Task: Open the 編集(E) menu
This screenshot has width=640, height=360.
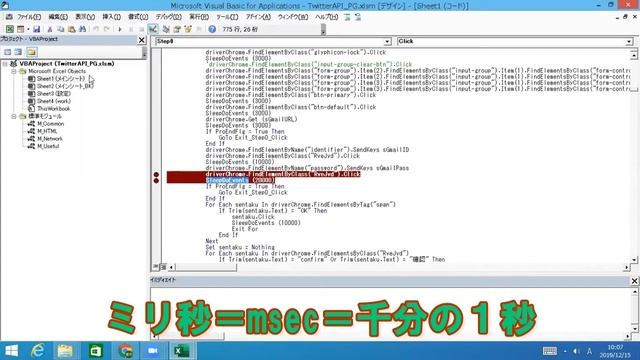Action: click(x=58, y=17)
